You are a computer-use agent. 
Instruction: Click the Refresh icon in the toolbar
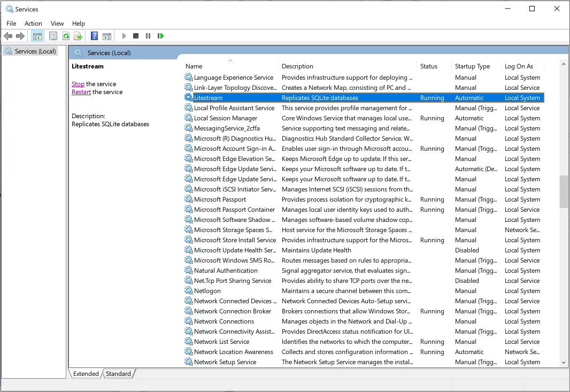(x=66, y=36)
